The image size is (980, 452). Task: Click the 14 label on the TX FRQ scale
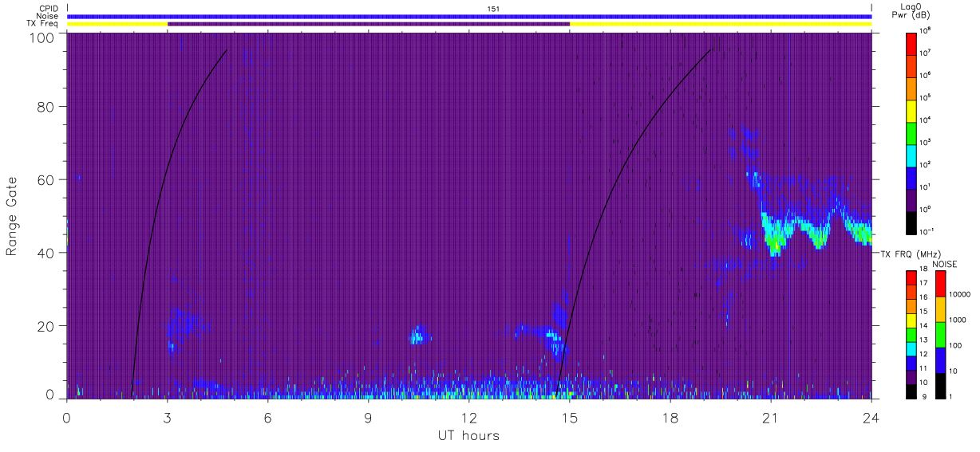[925, 327]
